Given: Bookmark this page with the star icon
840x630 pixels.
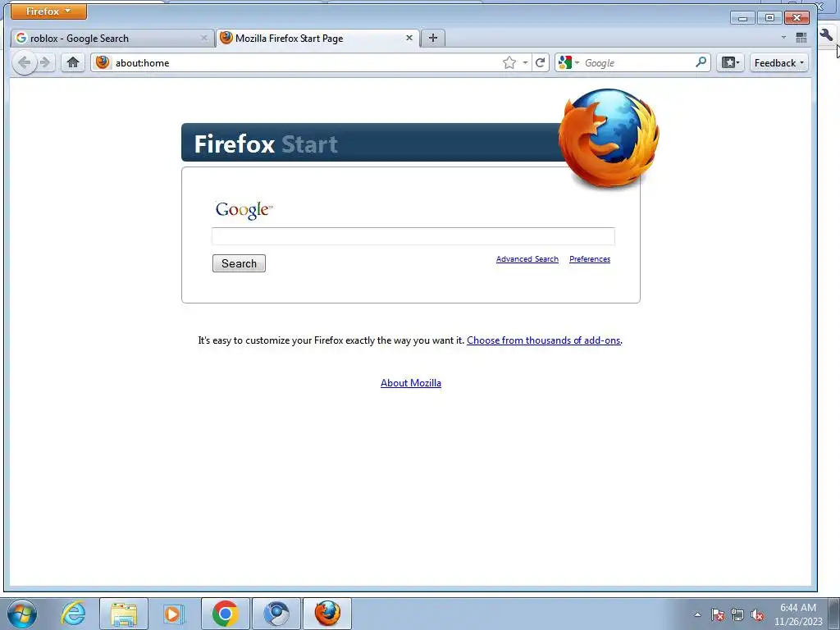Looking at the screenshot, I should [x=509, y=62].
